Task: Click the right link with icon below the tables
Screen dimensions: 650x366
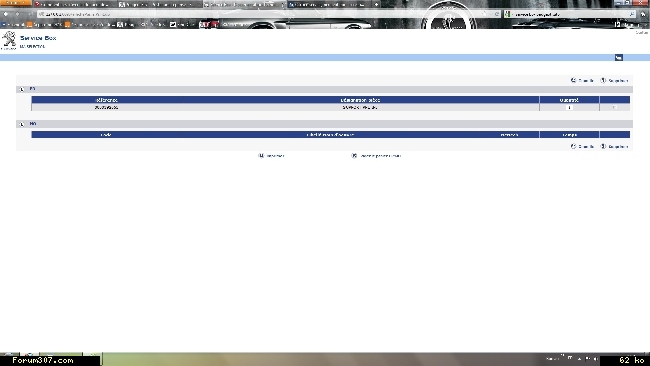Action: click(x=376, y=156)
